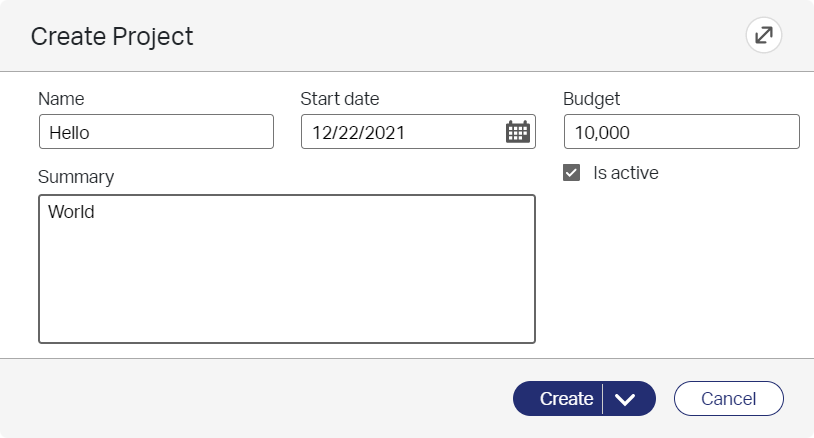
Task: Click the Is active label text
Action: [x=626, y=173]
